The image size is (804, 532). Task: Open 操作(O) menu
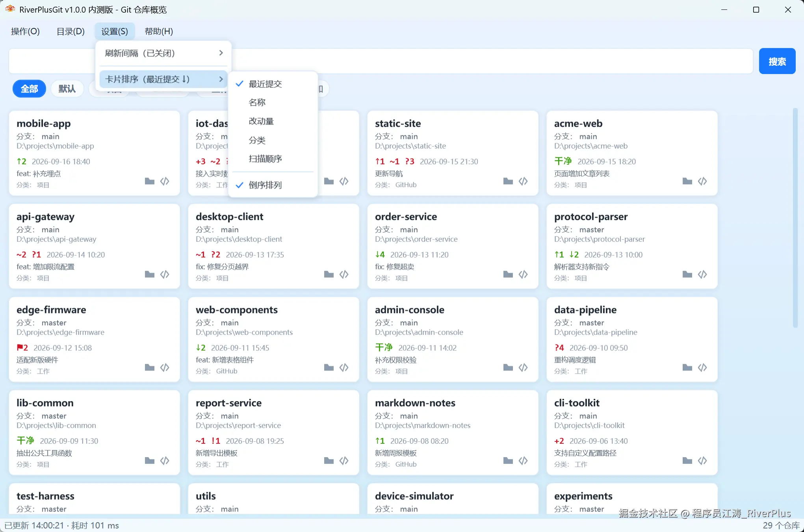pos(25,32)
